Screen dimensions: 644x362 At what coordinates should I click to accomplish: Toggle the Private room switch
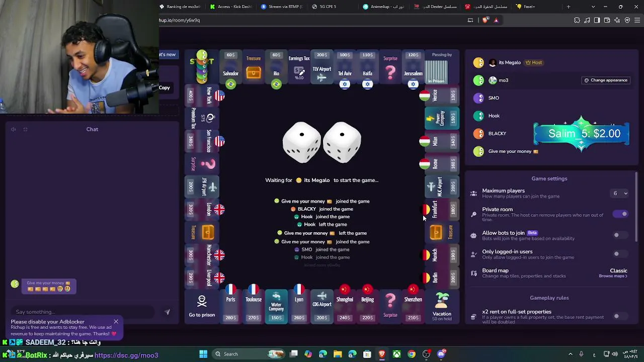[620, 214]
